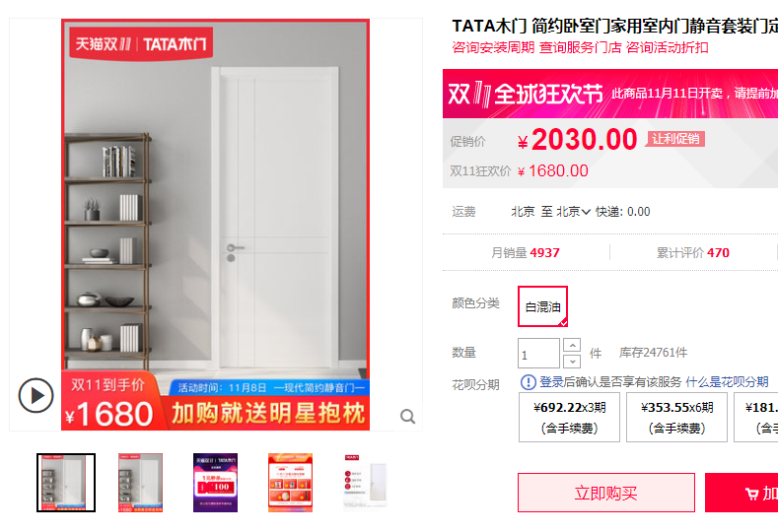Click the 咨询安装周期 red subtitle link
778x532 pixels.
tap(493, 47)
